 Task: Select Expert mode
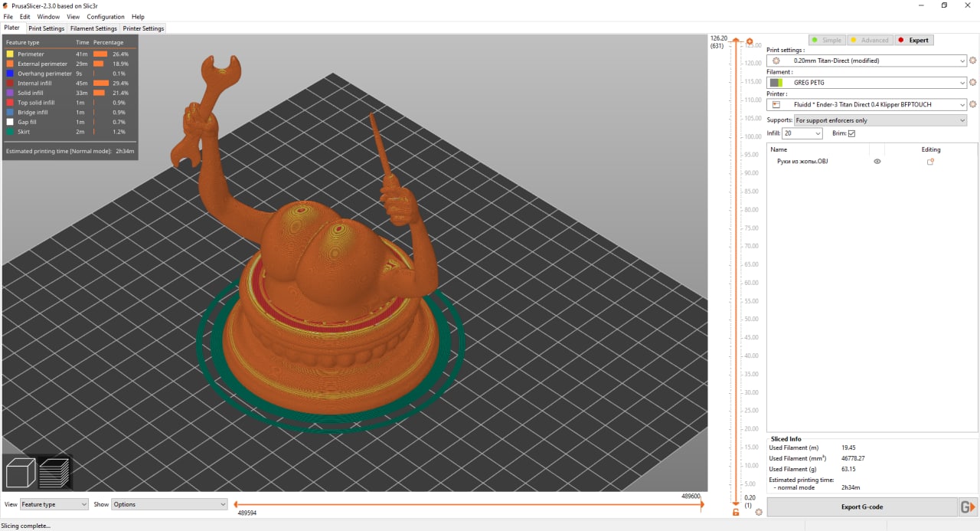pos(913,40)
